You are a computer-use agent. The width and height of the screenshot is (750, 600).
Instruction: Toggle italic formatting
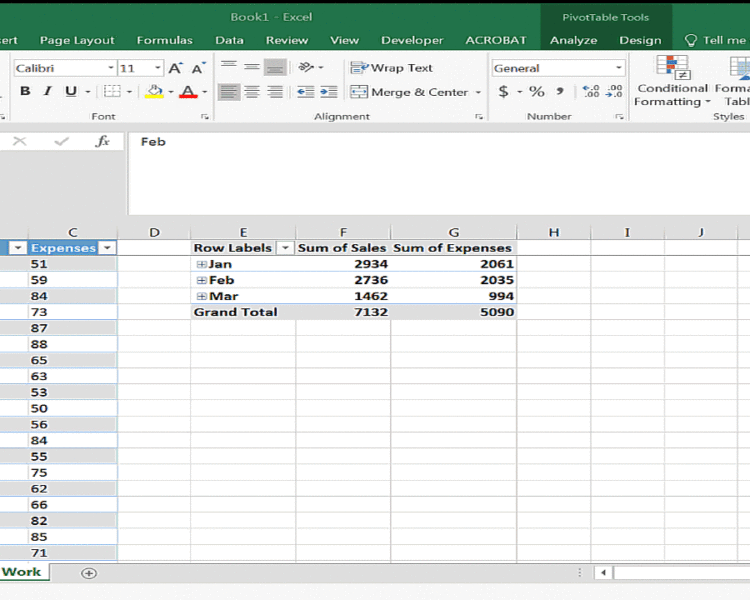(47, 92)
